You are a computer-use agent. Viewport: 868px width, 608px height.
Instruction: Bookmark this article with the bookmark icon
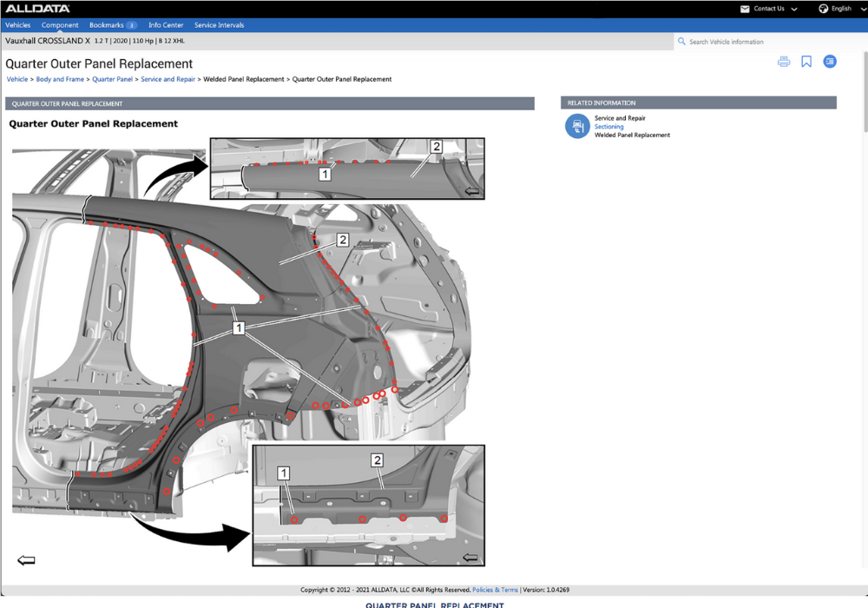(x=806, y=62)
